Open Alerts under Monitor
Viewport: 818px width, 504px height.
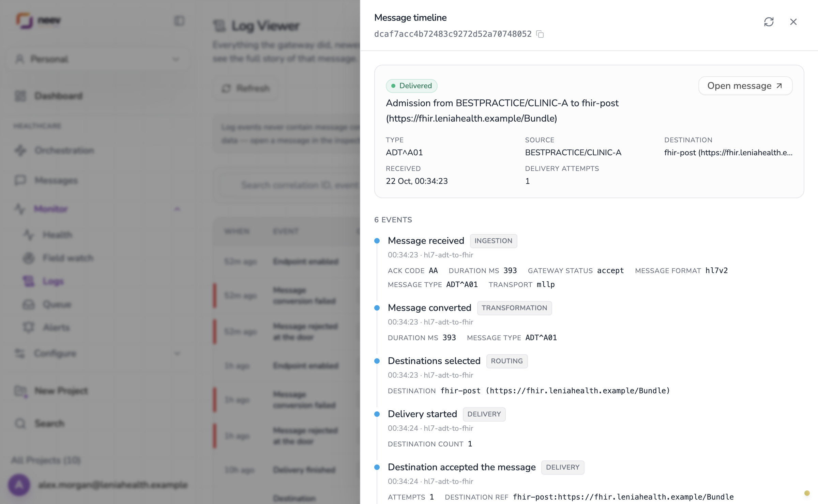56,328
